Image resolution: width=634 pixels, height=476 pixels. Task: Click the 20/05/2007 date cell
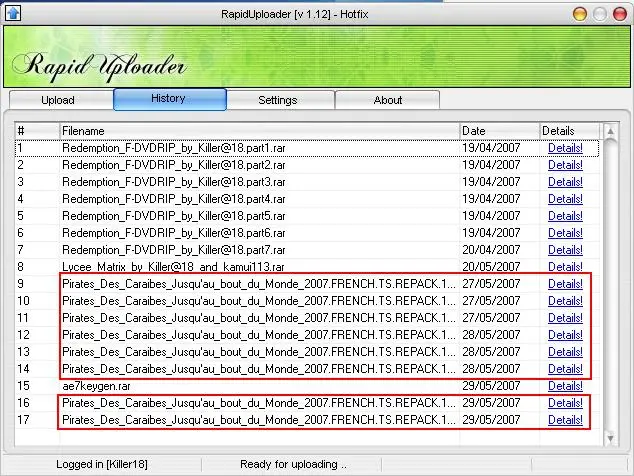point(491,267)
